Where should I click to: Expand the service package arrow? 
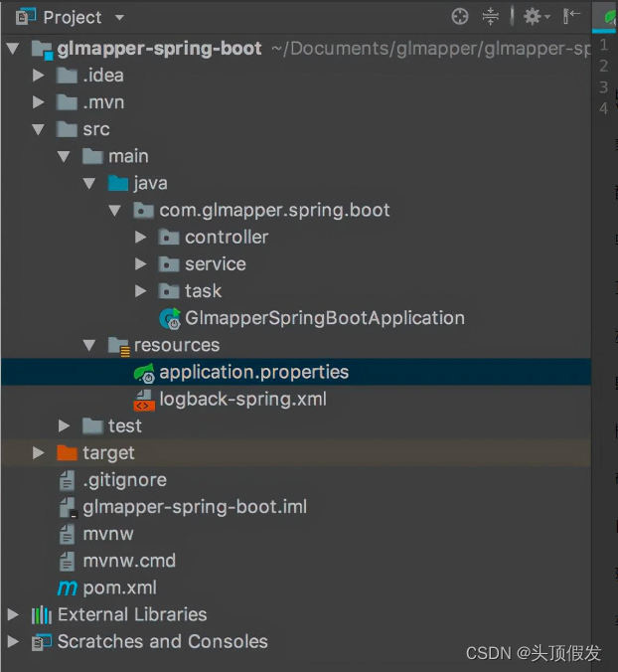[x=140, y=264]
